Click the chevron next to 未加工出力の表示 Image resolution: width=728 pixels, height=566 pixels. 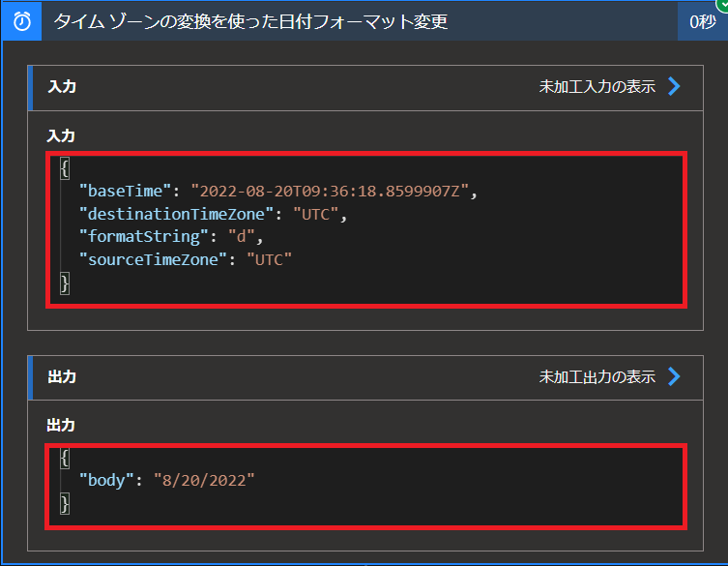674,377
